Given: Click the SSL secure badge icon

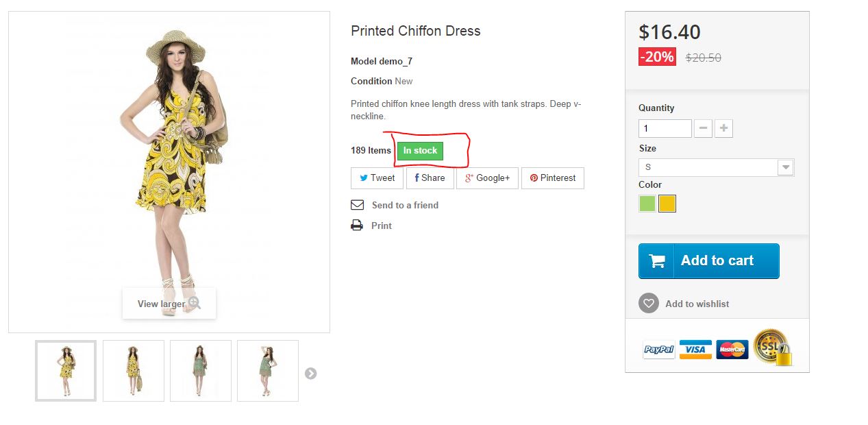Looking at the screenshot, I should pyautogui.click(x=772, y=347).
